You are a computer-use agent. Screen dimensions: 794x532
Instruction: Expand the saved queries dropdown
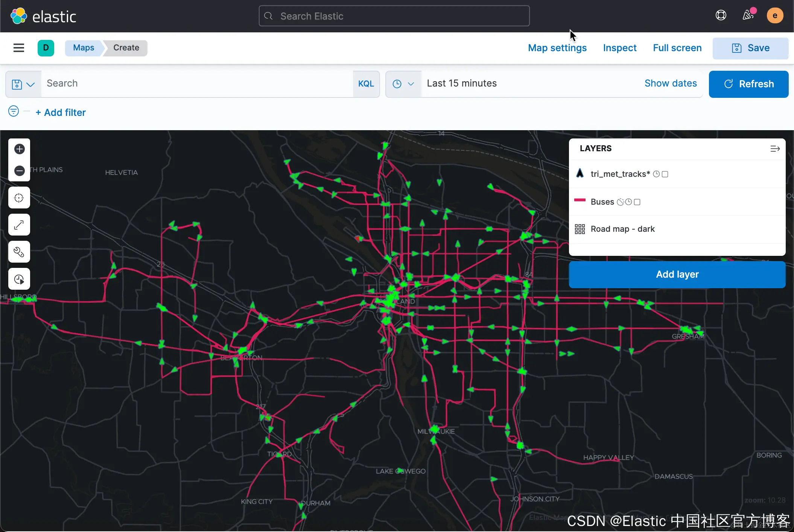[x=23, y=84]
